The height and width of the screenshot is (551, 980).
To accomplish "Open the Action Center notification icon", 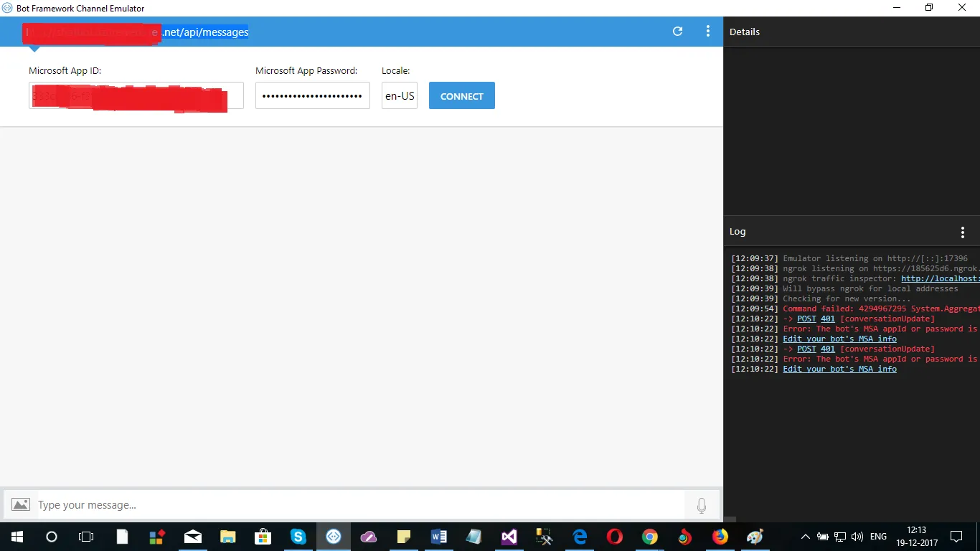I will tap(956, 537).
